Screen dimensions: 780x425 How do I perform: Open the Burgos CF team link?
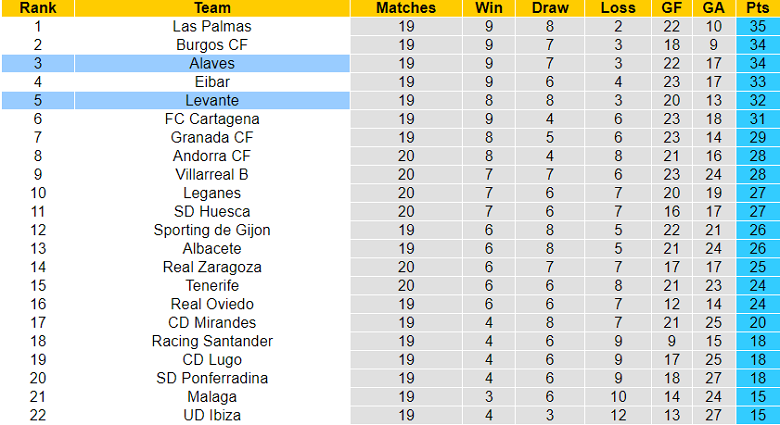212,45
